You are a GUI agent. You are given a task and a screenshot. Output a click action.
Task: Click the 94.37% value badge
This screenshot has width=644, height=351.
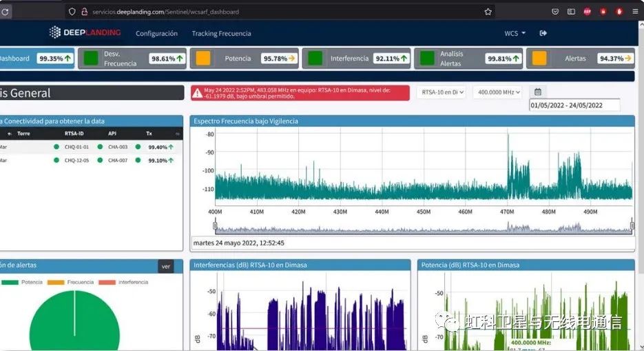click(x=615, y=59)
